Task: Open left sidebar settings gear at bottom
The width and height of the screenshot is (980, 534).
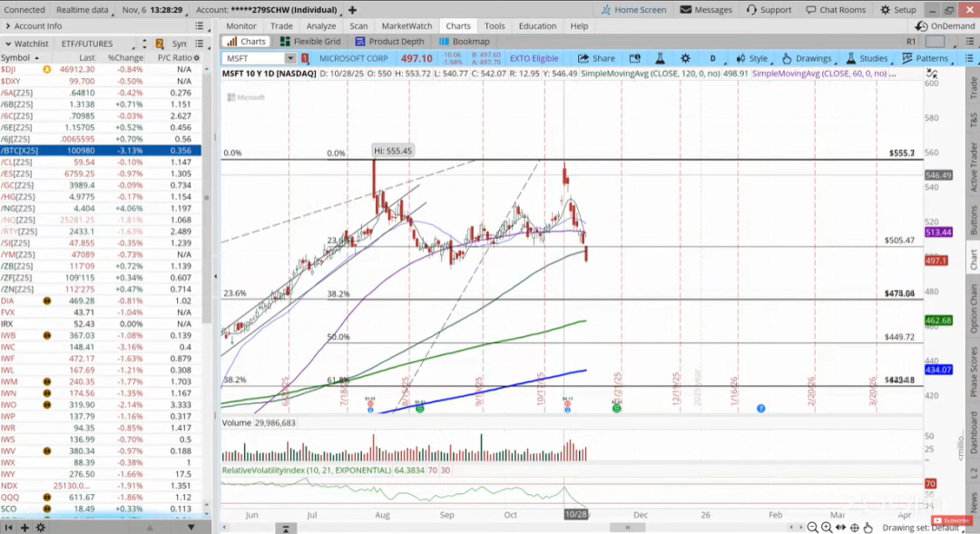Action: click(x=41, y=528)
